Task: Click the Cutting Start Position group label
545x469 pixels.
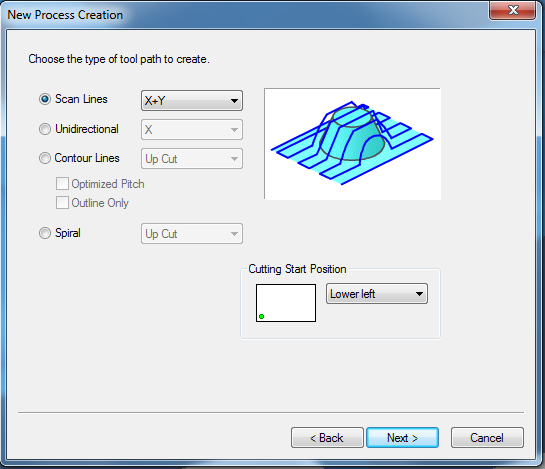Action: coord(297,269)
